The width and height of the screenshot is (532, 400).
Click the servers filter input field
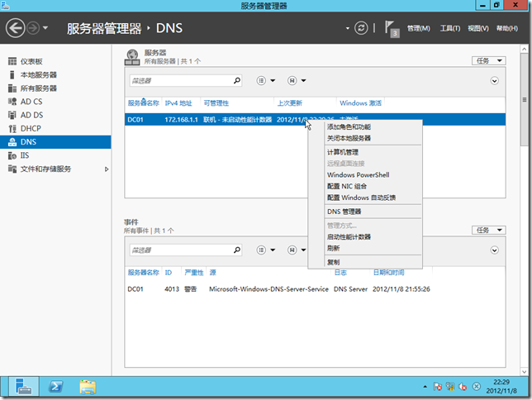tap(181, 81)
